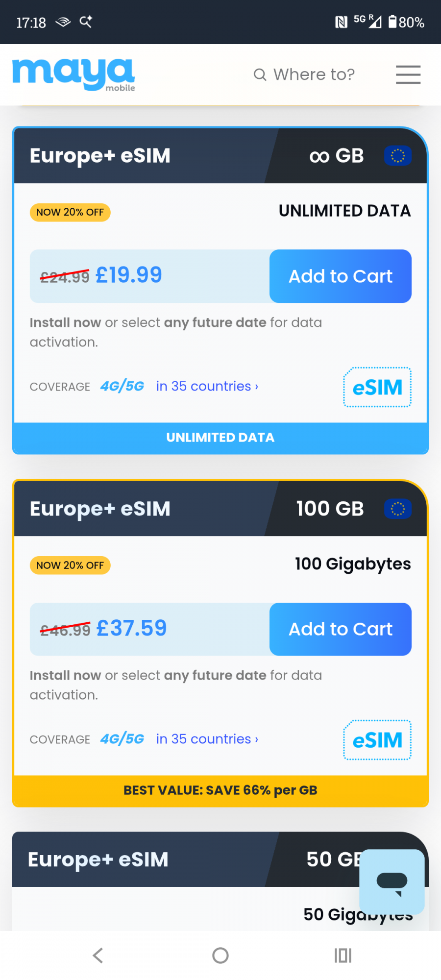Type in the Where to? search field

314,74
